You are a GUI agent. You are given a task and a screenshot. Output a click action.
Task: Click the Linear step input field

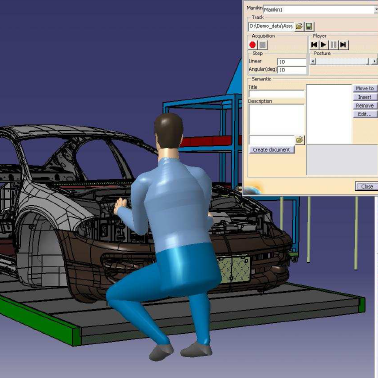point(292,62)
